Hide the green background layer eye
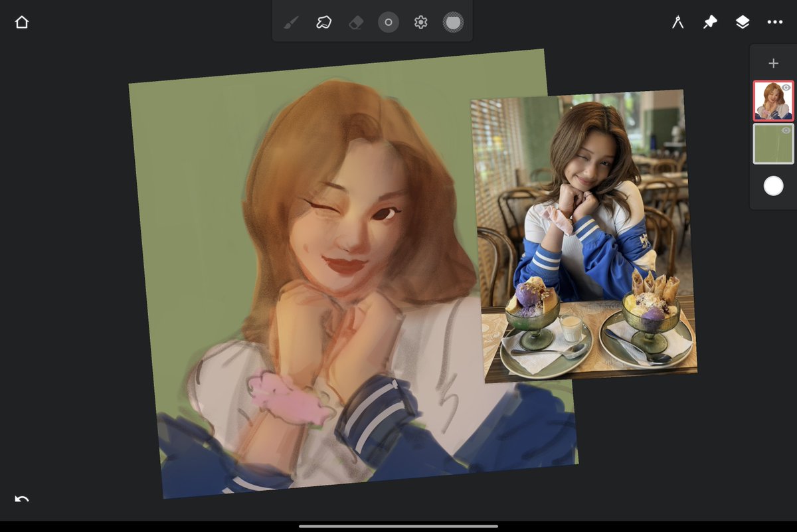Image resolution: width=797 pixels, height=532 pixels. pyautogui.click(x=786, y=131)
